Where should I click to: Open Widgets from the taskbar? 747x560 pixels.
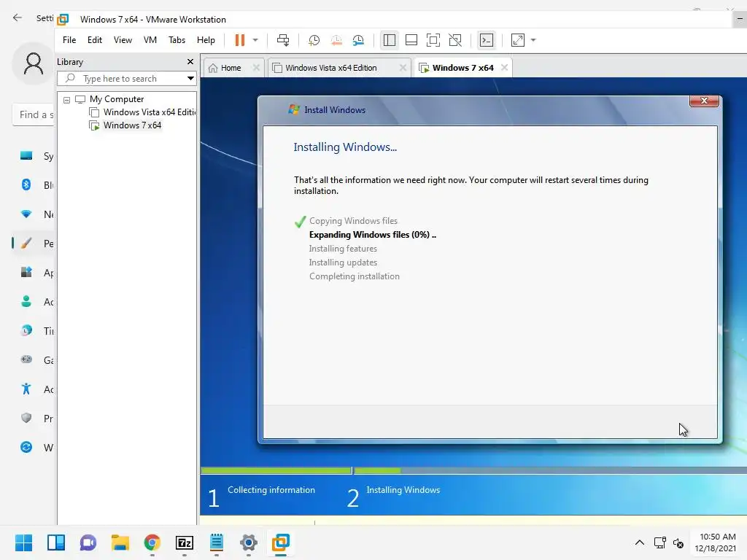pos(56,542)
